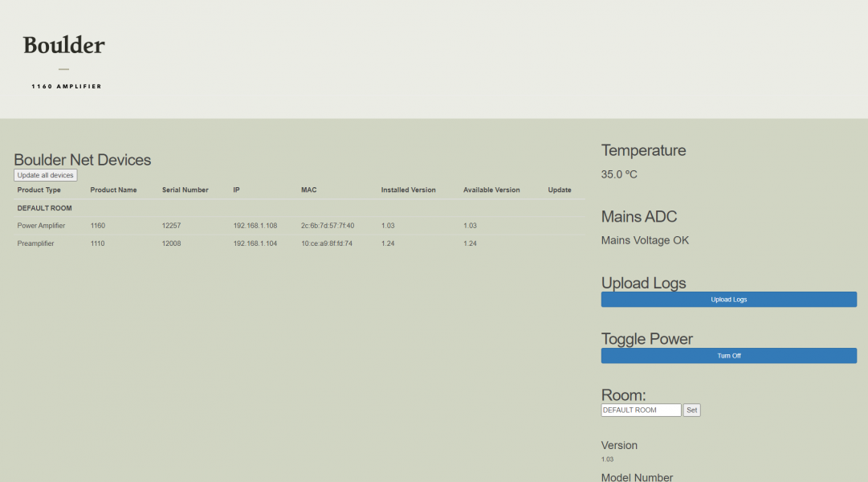868x482 pixels.
Task: Turn off the amplifier power
Action: click(728, 356)
